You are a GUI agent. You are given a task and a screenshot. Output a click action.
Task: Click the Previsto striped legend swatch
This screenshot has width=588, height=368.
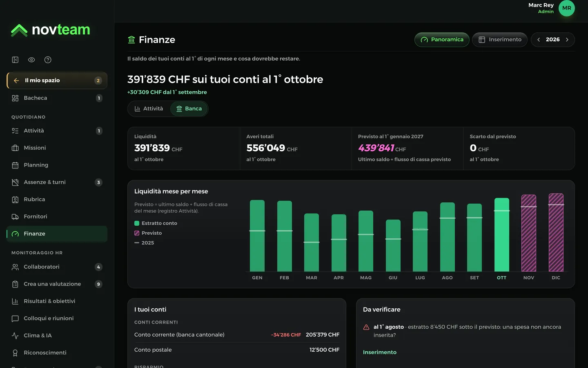coord(137,233)
